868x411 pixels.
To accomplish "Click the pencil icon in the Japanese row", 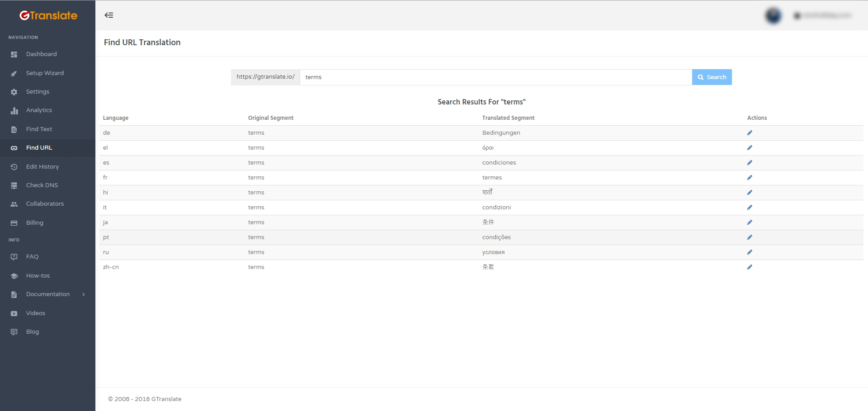I will pos(750,222).
